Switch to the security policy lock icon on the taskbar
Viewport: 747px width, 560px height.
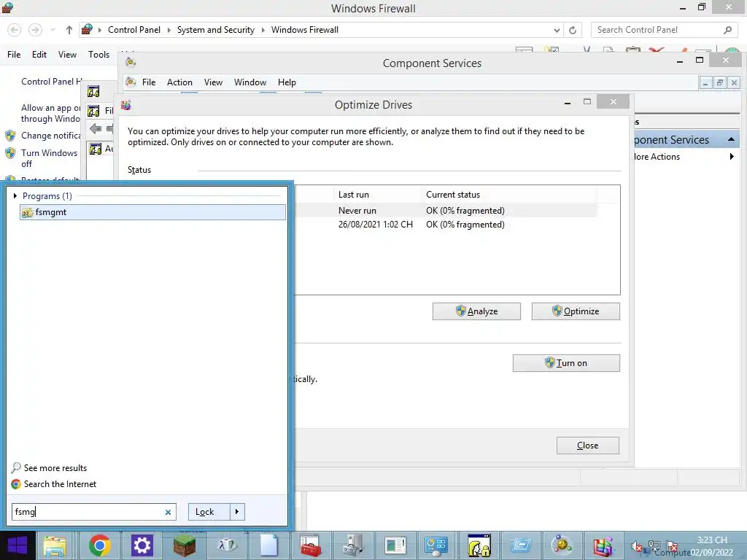click(479, 545)
